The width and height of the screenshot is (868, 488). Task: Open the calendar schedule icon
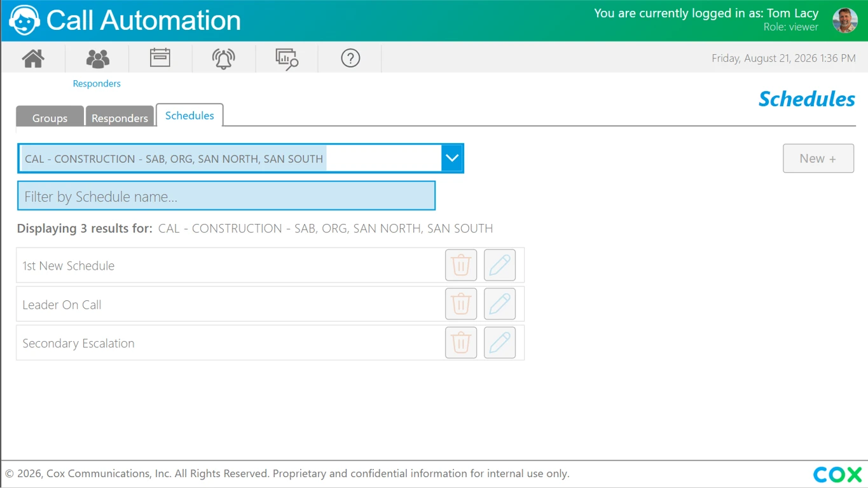click(160, 58)
